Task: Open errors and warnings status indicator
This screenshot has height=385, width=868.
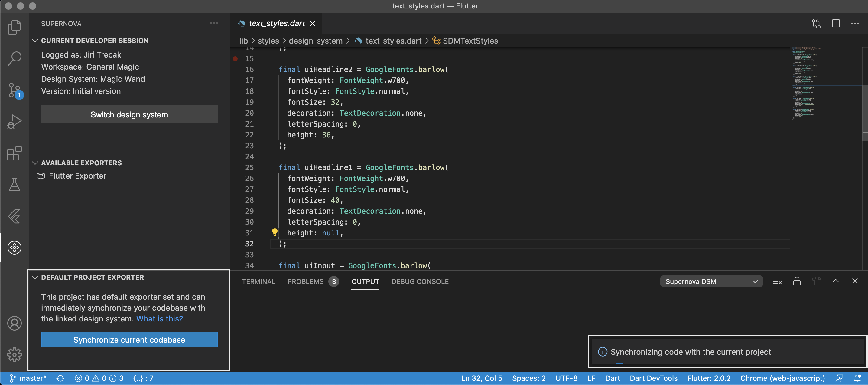Action: [99, 378]
